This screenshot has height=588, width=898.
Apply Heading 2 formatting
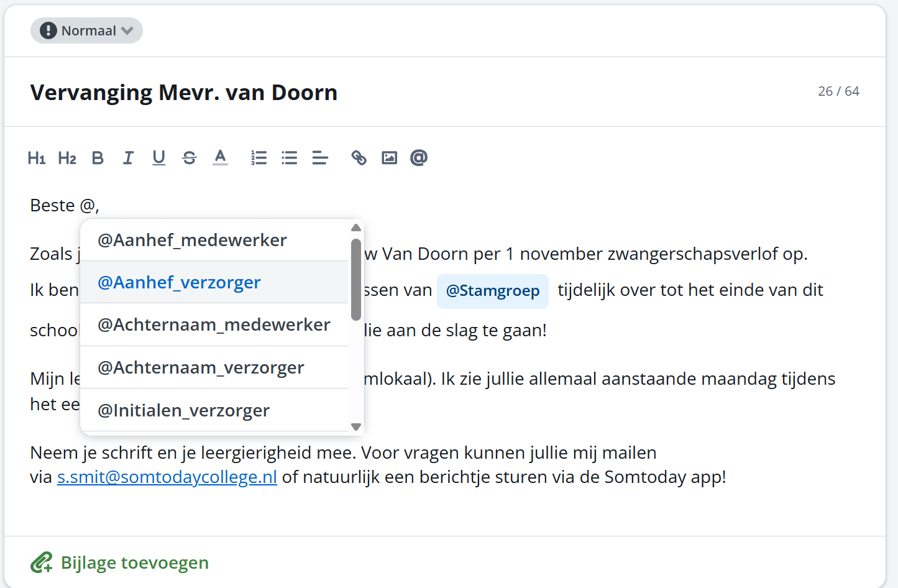[67, 158]
